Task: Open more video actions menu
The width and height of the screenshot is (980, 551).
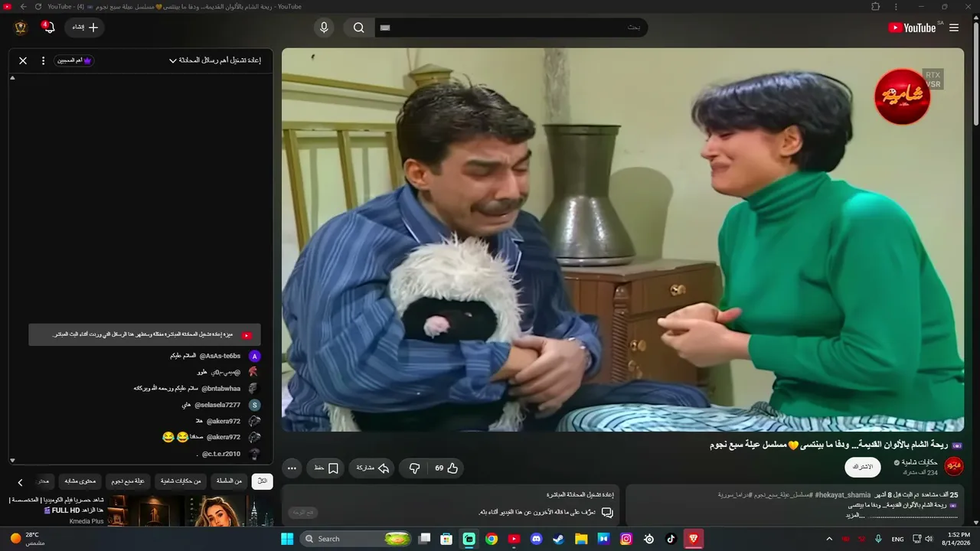Action: pos(292,468)
